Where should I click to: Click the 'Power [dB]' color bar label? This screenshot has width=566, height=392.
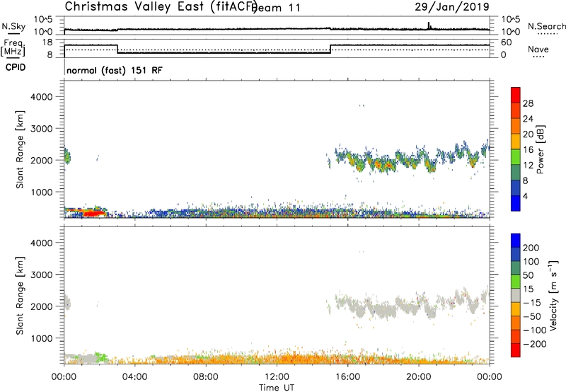tap(540, 149)
